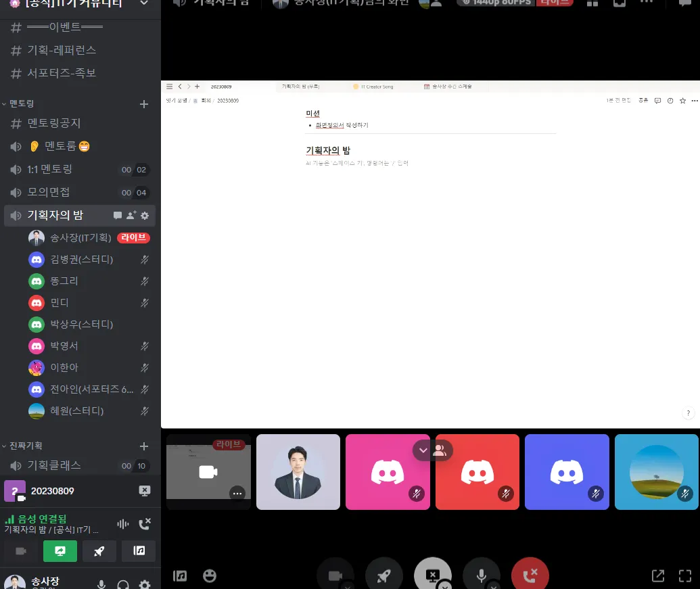Create channel in 멘토링 category with plus
The width and height of the screenshot is (700, 589).
144,104
